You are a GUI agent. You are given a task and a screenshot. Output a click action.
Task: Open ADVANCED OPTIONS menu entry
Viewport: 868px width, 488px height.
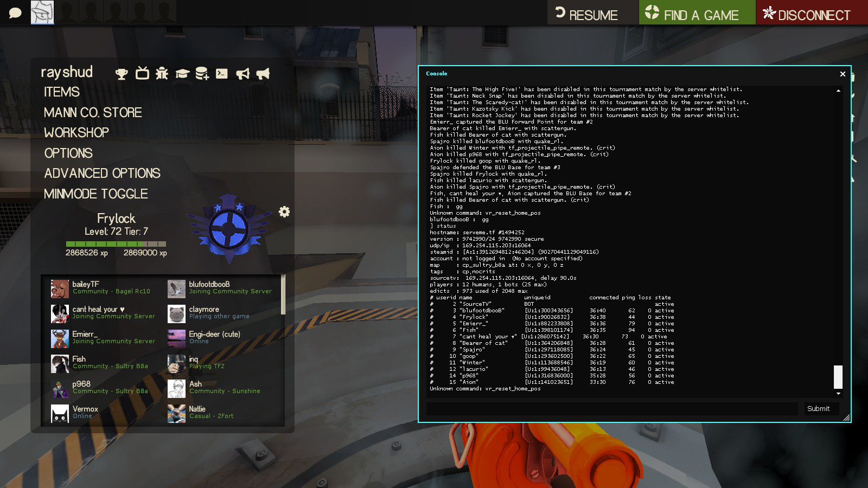102,174
